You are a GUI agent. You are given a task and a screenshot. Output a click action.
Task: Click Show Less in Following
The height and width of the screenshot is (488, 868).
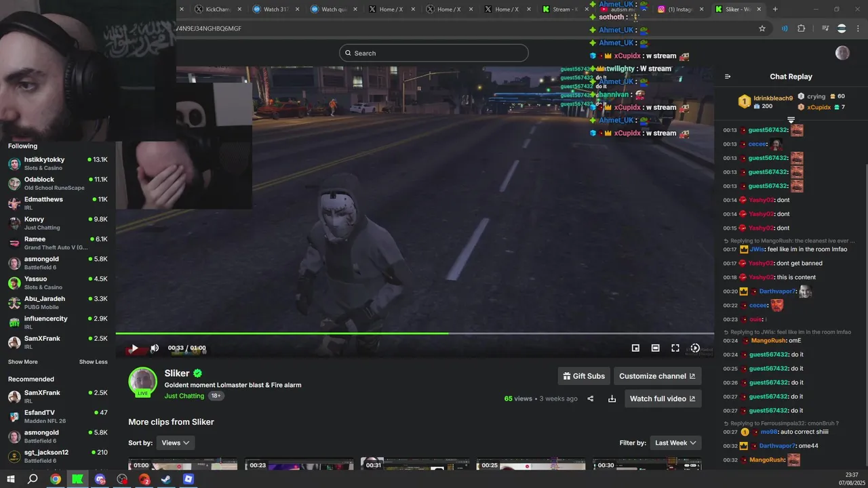(x=93, y=362)
